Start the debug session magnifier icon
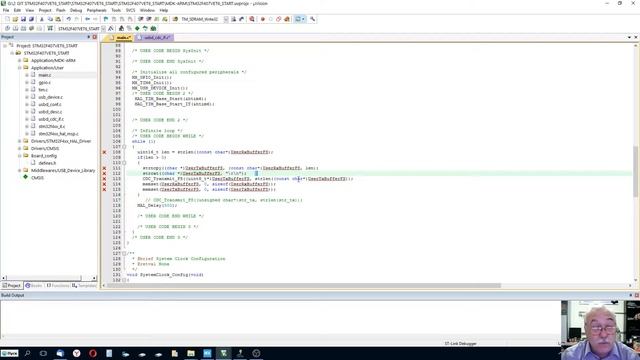640x360 pixels. 252,19
